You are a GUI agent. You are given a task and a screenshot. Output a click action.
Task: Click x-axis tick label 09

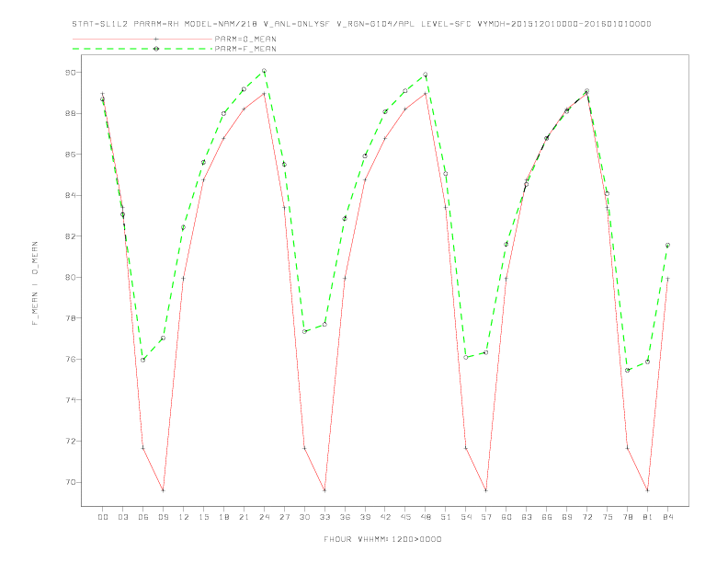(163, 517)
